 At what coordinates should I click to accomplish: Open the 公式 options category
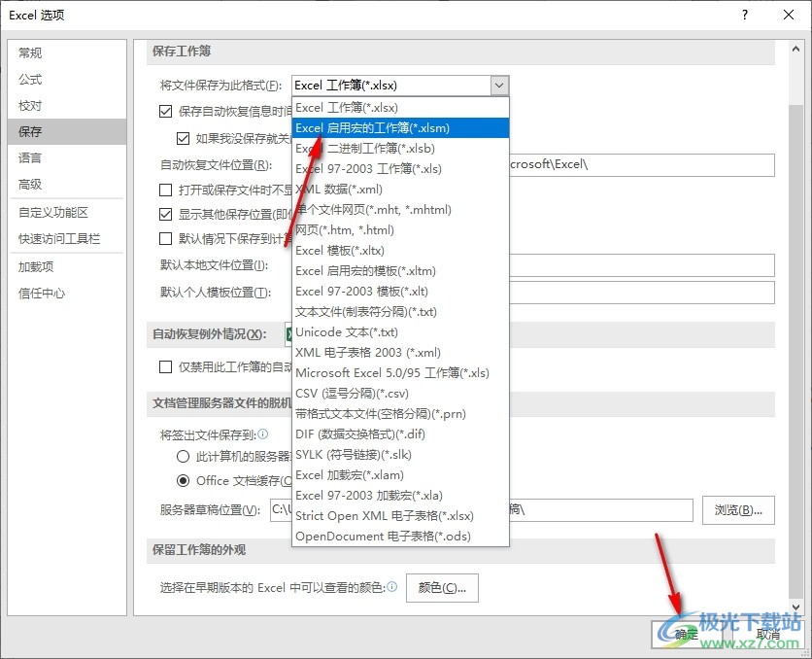[67, 80]
